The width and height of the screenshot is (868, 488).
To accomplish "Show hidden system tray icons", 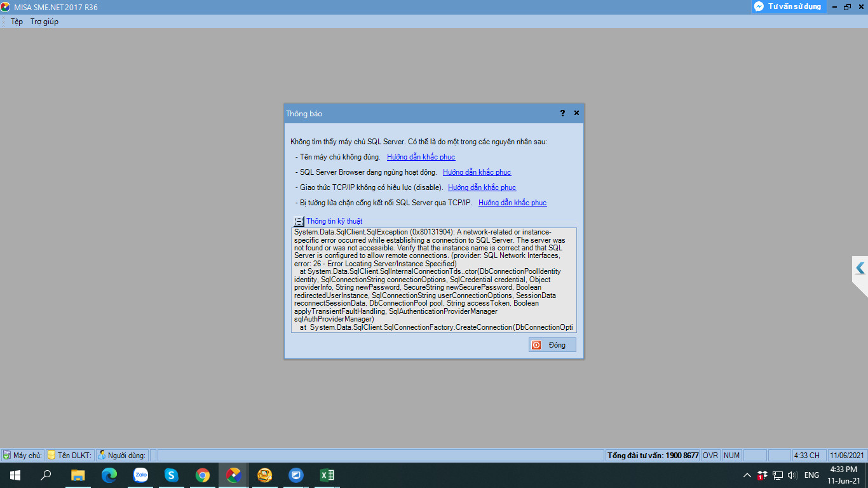I will click(x=747, y=475).
